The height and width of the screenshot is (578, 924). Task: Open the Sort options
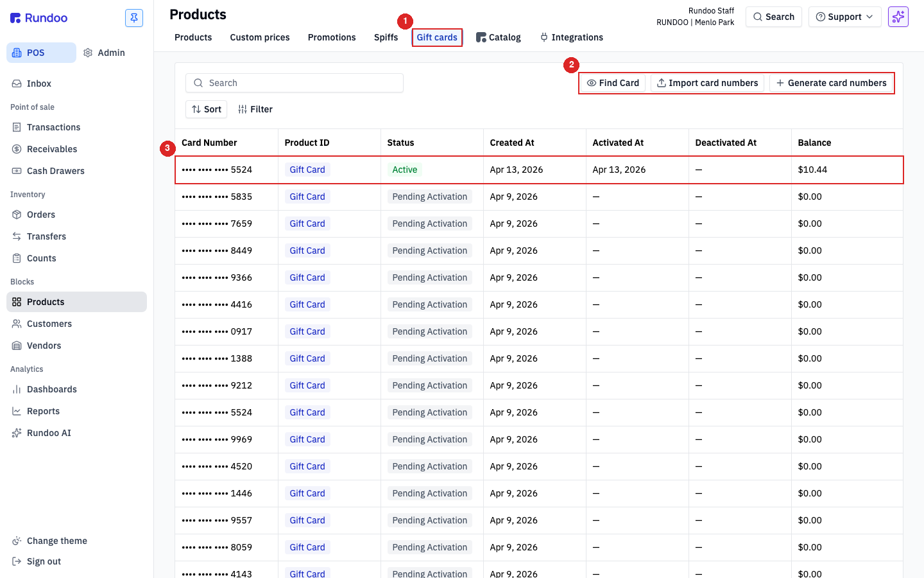click(x=206, y=109)
